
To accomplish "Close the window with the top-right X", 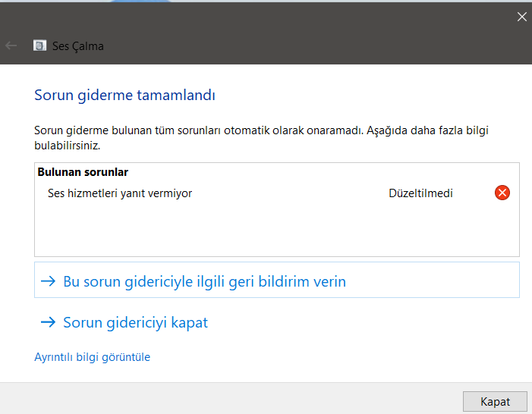I will [521, 17].
